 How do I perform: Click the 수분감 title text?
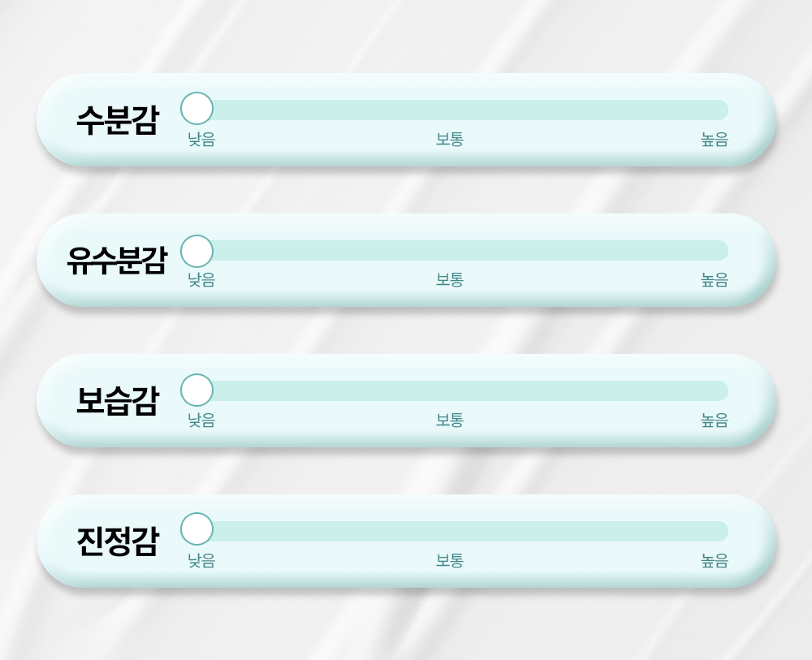(x=117, y=120)
